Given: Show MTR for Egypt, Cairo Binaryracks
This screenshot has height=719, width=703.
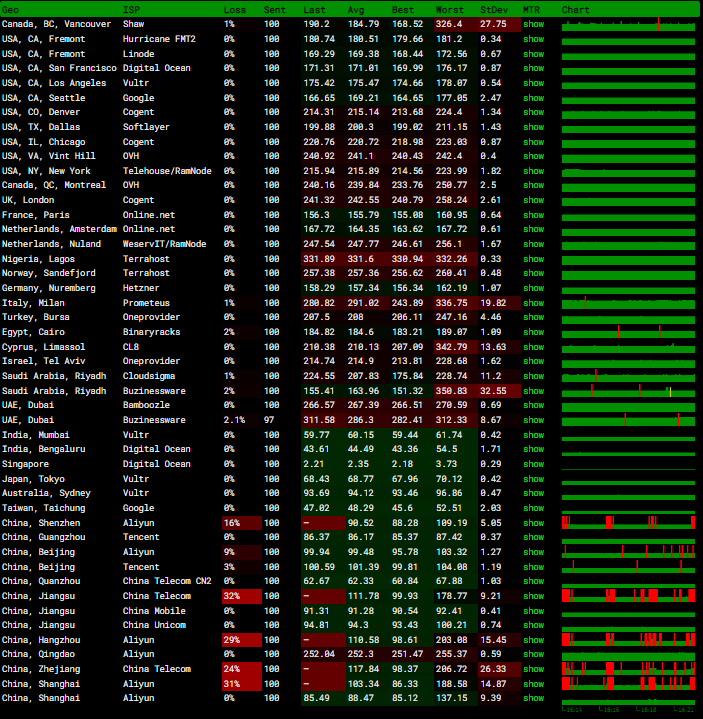Looking at the screenshot, I should pyautogui.click(x=533, y=332).
